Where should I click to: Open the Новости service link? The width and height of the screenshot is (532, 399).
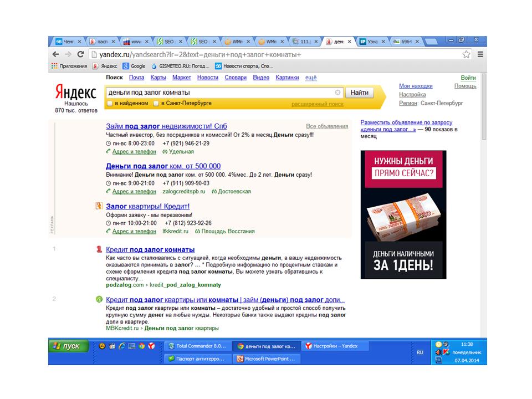[208, 78]
